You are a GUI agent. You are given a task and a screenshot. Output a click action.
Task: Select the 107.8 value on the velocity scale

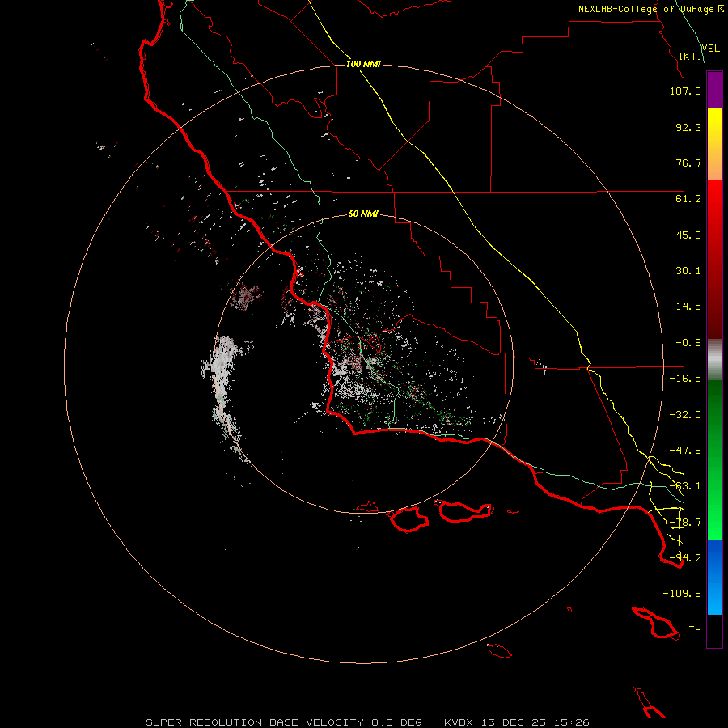tap(685, 91)
